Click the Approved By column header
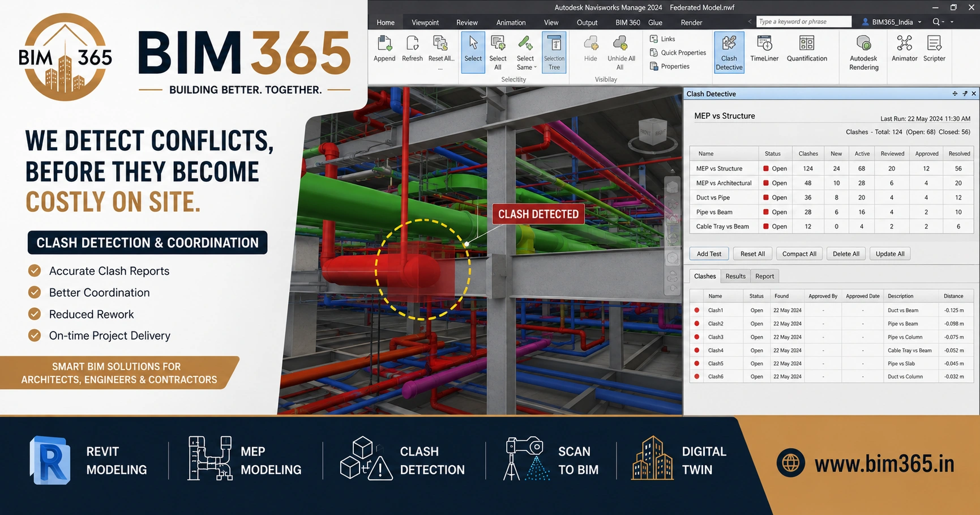The height and width of the screenshot is (515, 980). 823,296
